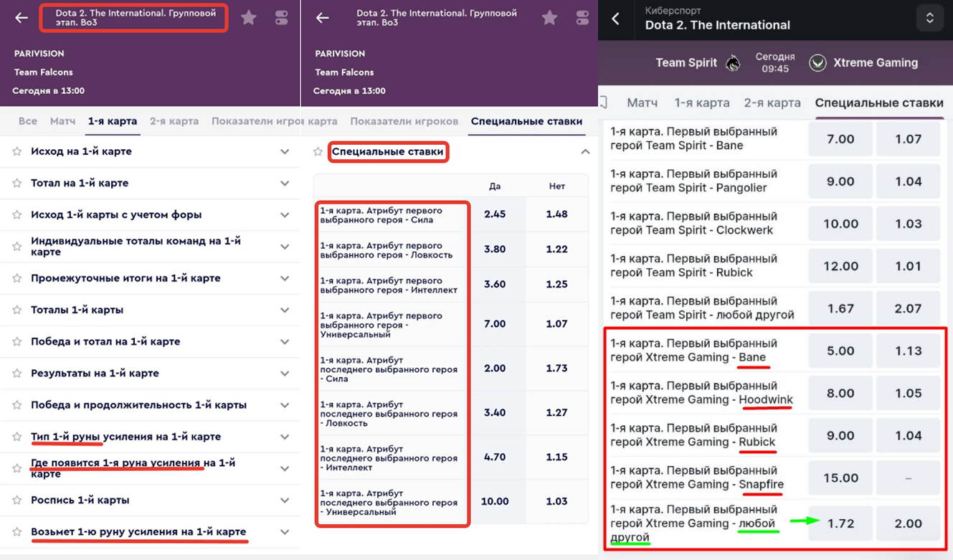The width and height of the screenshot is (953, 560).
Task: Star 'Результаты на 1-й карте' market
Action: (x=17, y=373)
